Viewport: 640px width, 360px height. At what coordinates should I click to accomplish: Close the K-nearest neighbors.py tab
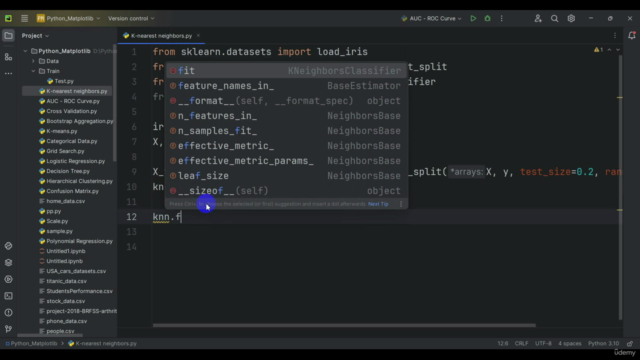point(198,36)
